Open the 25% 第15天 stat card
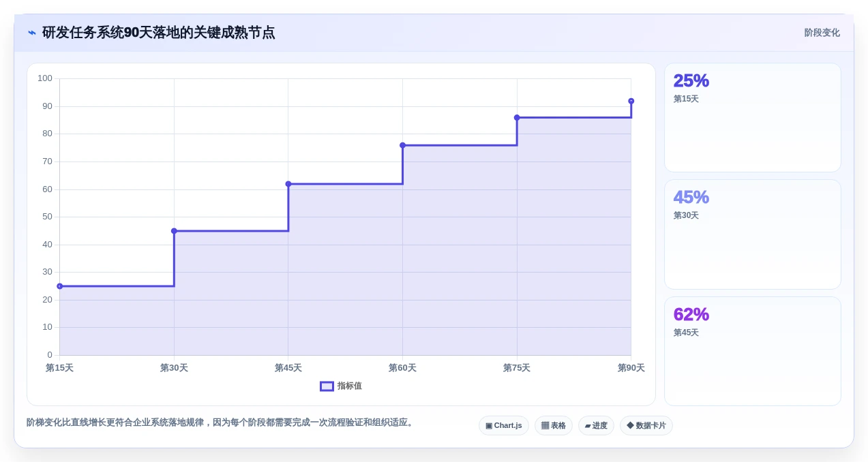Screen dimensions: 868x462 tap(753, 118)
